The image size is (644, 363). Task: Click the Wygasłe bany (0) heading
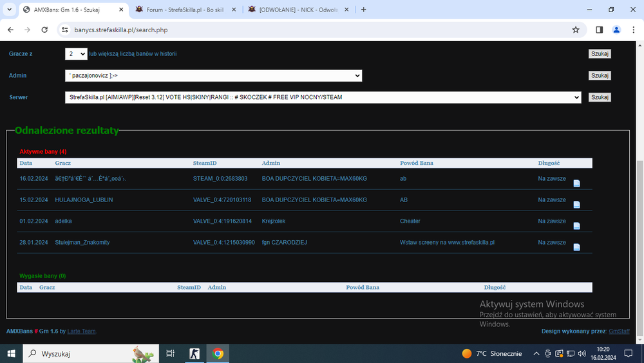[x=43, y=276]
